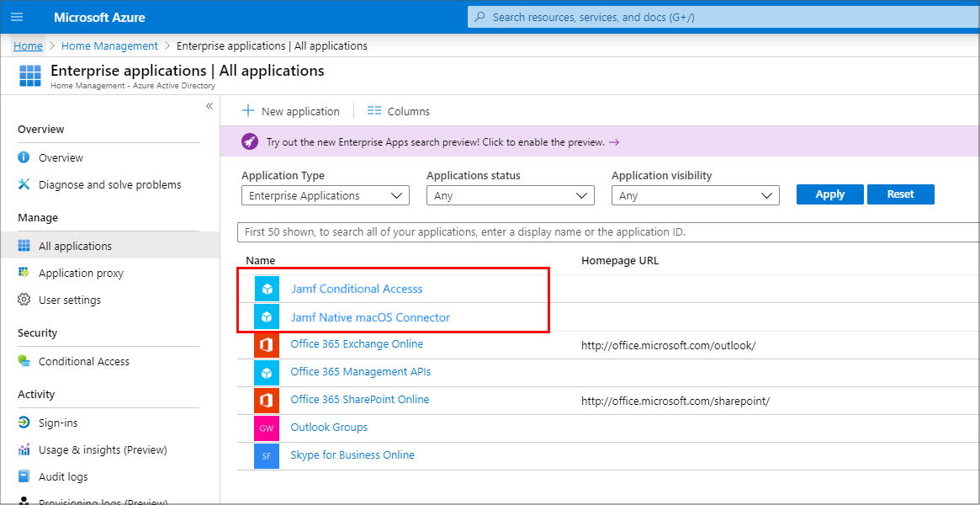
Task: Open Outlook Groups application link
Action: (x=329, y=427)
